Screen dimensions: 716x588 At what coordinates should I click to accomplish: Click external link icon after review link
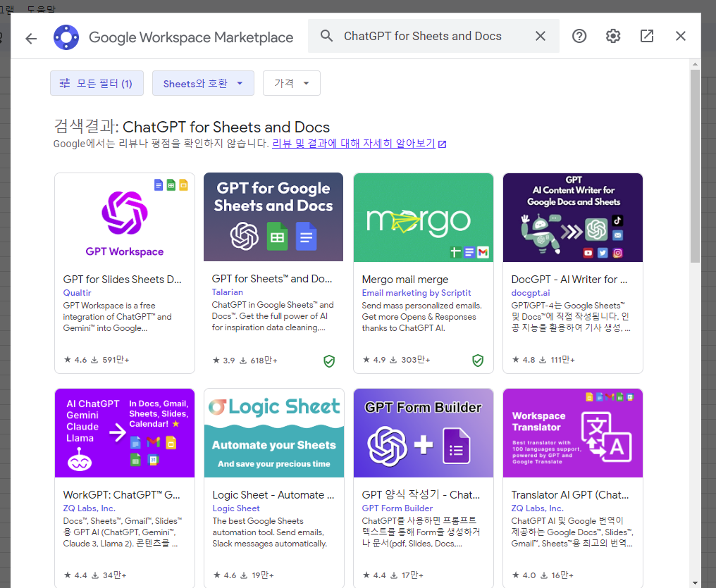pos(442,144)
